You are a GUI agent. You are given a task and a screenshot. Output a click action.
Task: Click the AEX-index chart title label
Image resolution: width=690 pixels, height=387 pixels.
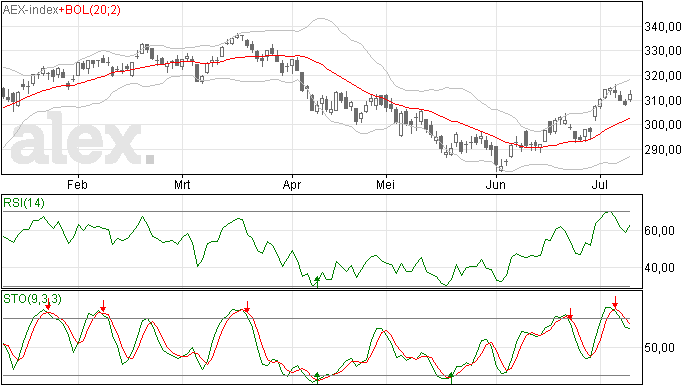coord(30,10)
